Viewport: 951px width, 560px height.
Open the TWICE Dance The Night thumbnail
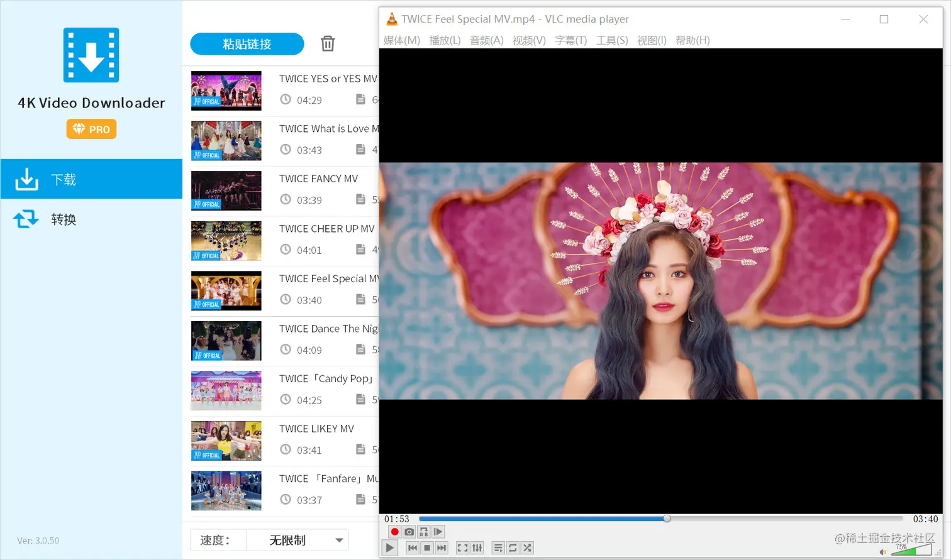226,341
